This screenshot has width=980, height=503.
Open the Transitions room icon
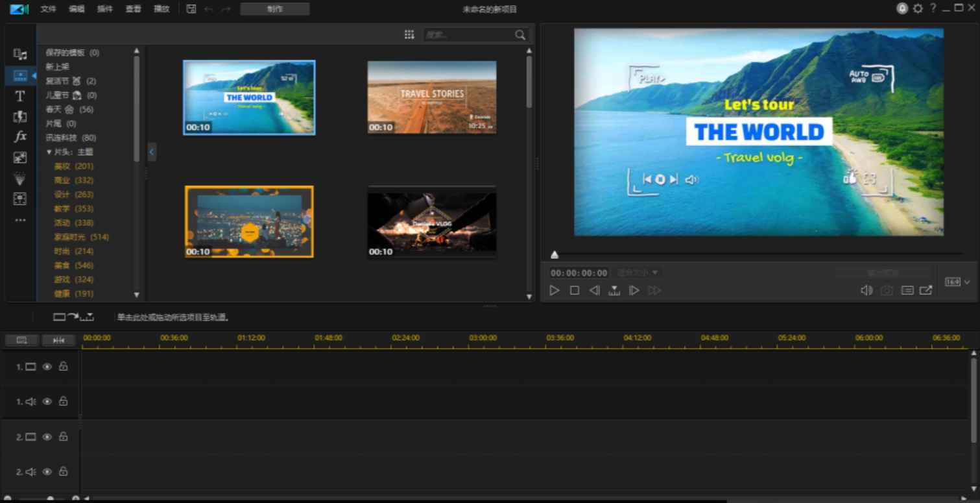pos(20,117)
